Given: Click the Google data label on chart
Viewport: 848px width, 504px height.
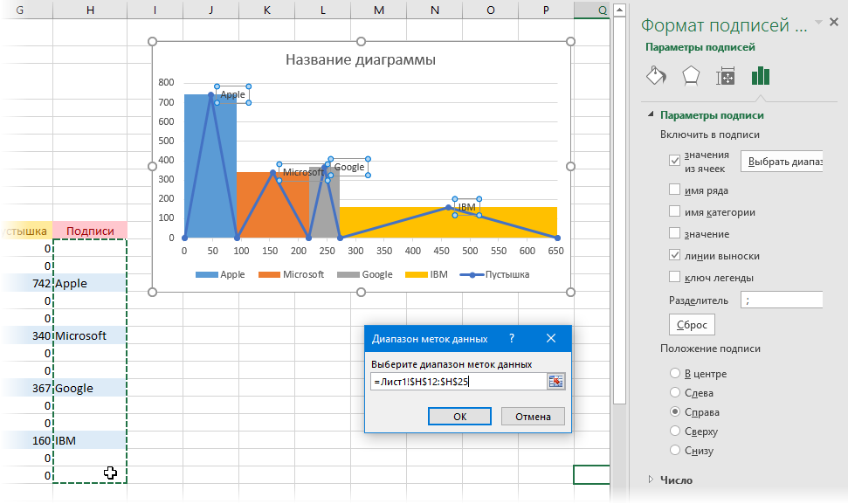Looking at the screenshot, I should (348, 167).
